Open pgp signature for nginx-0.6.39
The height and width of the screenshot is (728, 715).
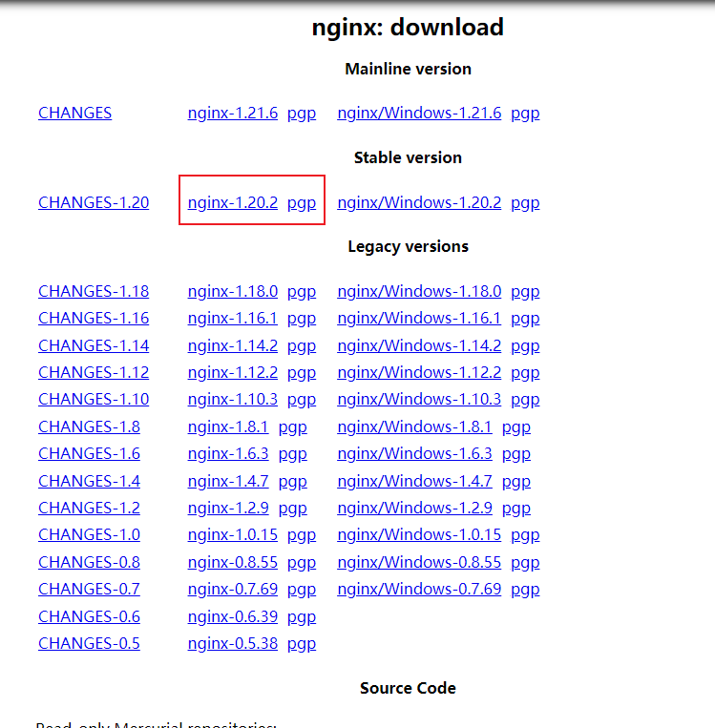tap(302, 617)
